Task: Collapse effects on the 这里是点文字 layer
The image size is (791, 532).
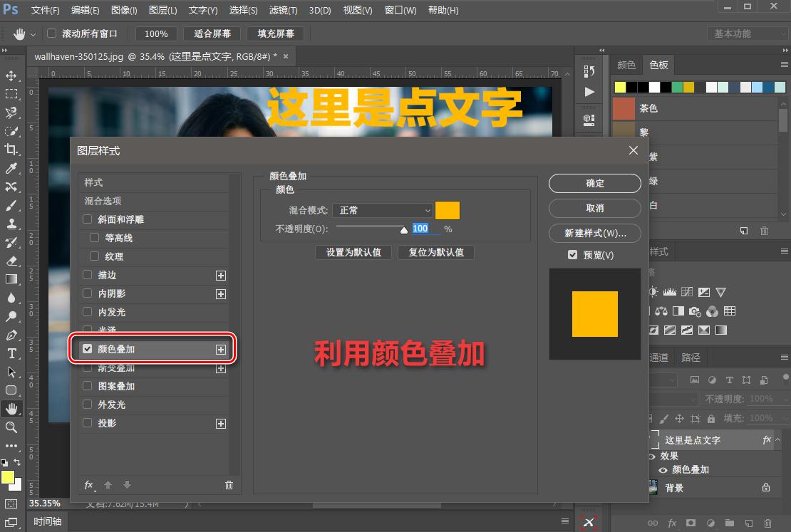Action: pos(777,439)
